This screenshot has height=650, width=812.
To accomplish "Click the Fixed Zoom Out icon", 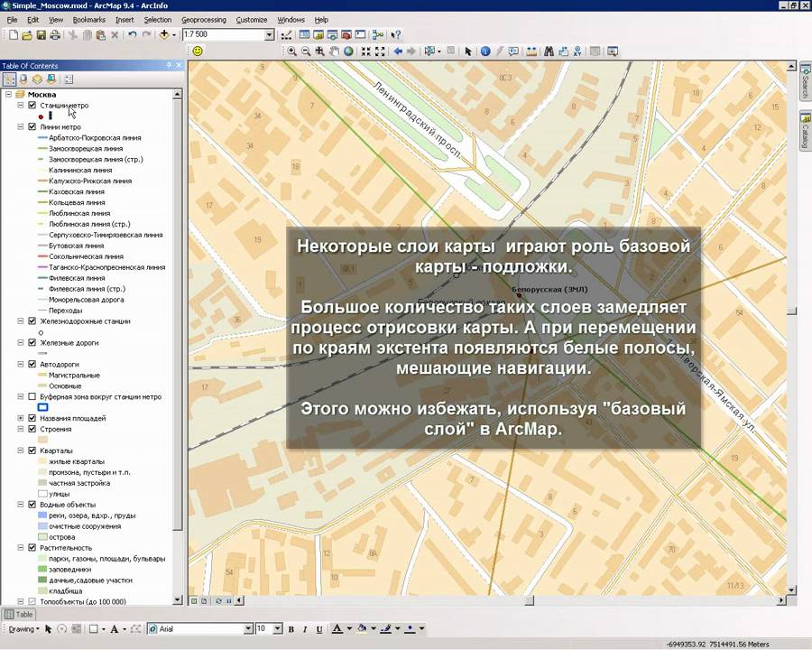I will coord(380,51).
